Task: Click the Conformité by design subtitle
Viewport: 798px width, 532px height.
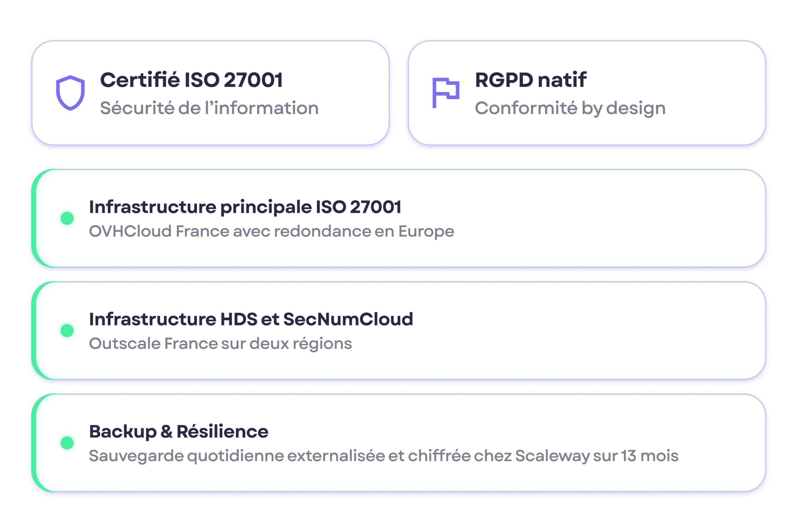Action: [570, 108]
